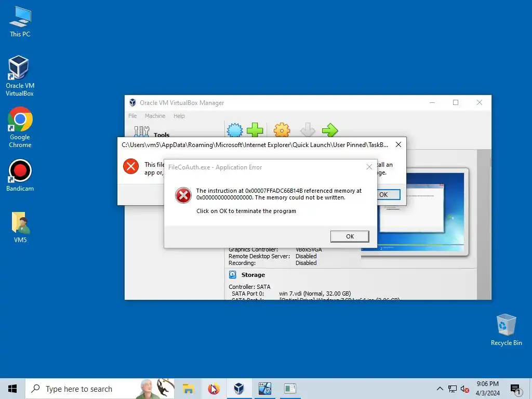Image resolution: width=532 pixels, height=399 pixels.
Task: Minimize the Oracle VM VirtualBox Manager window
Action: [x=432, y=102]
